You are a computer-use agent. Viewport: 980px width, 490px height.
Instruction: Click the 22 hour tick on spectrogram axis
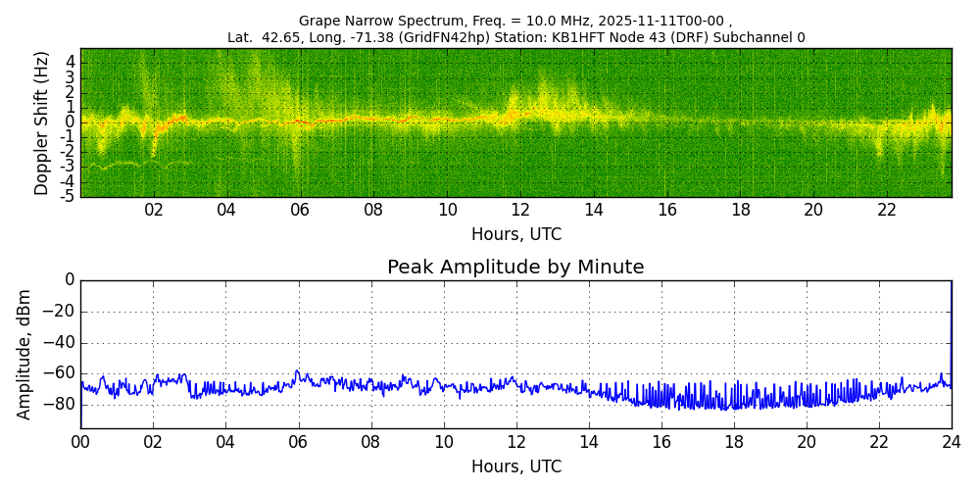[x=887, y=210]
